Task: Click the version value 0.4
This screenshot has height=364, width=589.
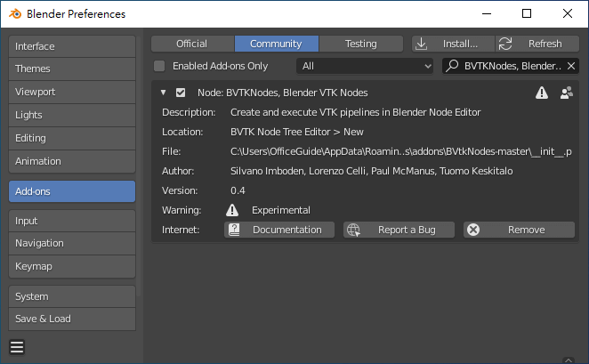Action: click(238, 190)
